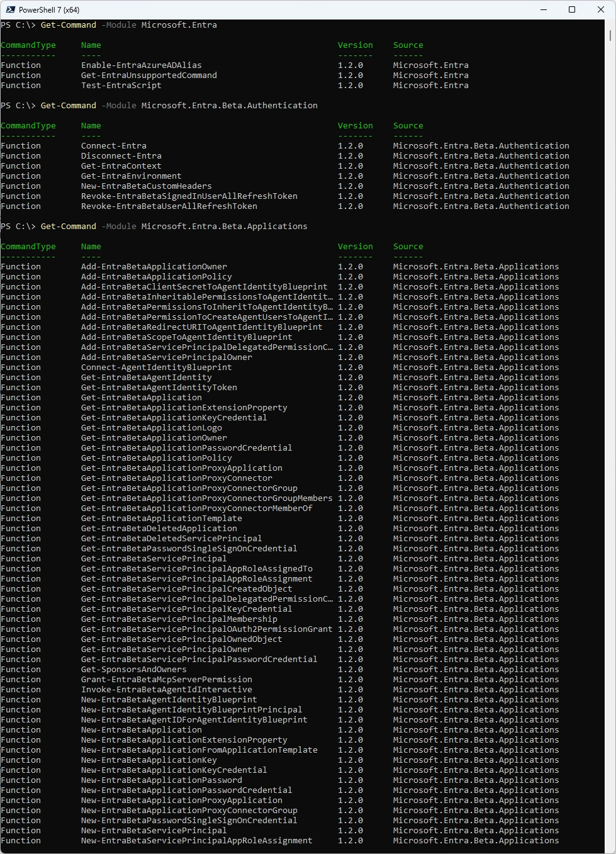Click the Grant-EntraBetaMcpServerPermission entry
Image resolution: width=616 pixels, height=854 pixels.
click(166, 680)
